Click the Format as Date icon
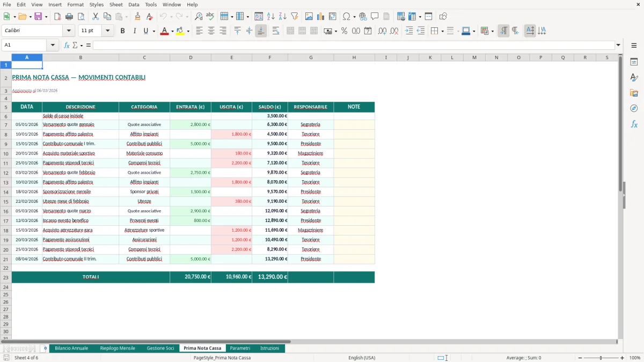The height and width of the screenshot is (362, 644). pyautogui.click(x=368, y=31)
